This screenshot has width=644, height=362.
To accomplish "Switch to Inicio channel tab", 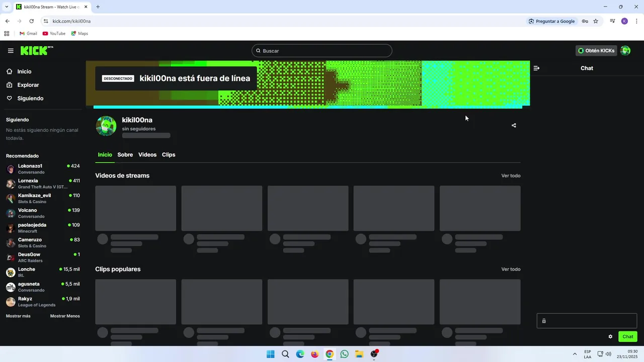I will [105, 155].
